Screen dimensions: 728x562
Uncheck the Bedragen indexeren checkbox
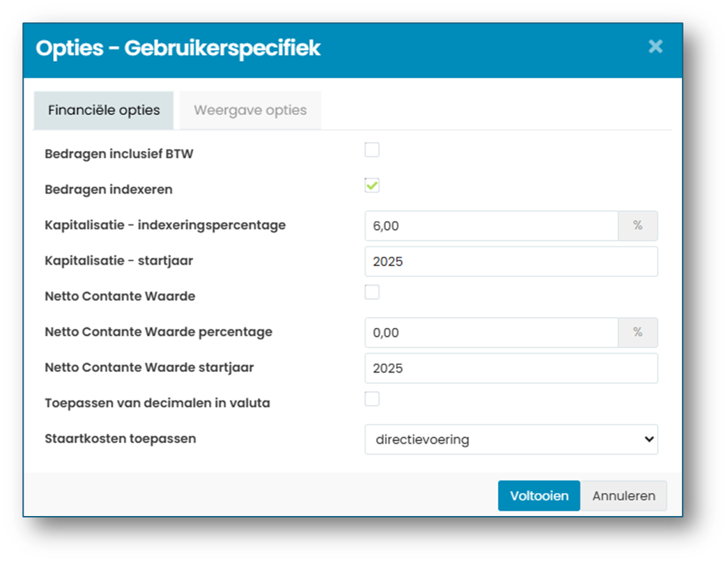(x=372, y=186)
